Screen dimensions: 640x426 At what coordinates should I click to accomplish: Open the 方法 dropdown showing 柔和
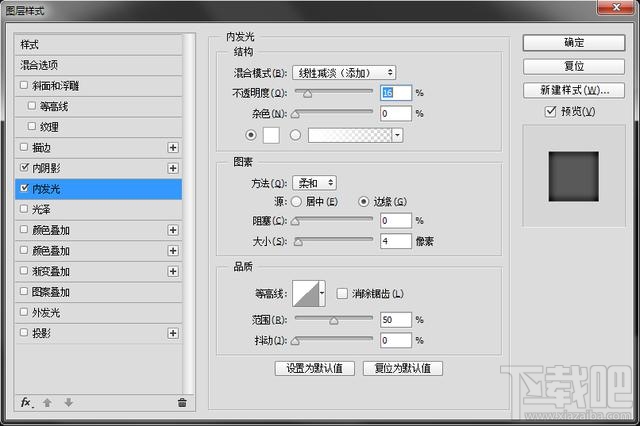314,183
